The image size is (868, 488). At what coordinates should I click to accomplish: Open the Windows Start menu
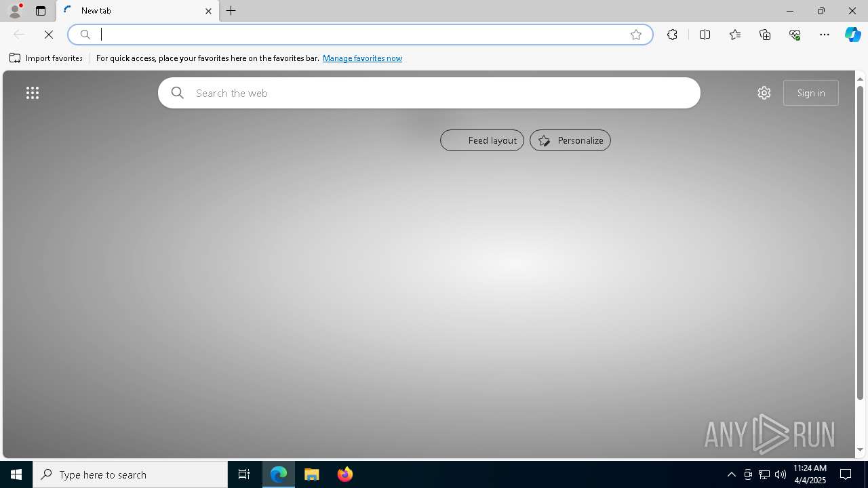click(x=16, y=474)
